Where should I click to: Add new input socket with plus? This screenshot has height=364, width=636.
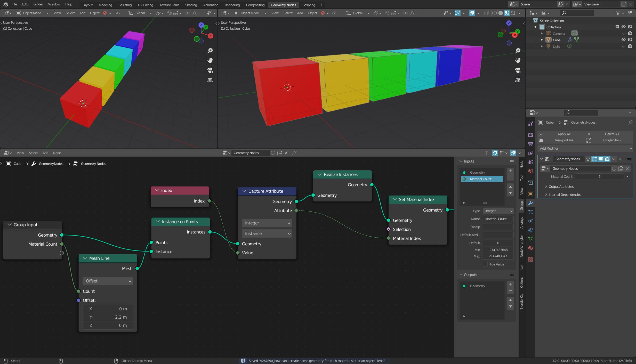pyautogui.click(x=510, y=171)
